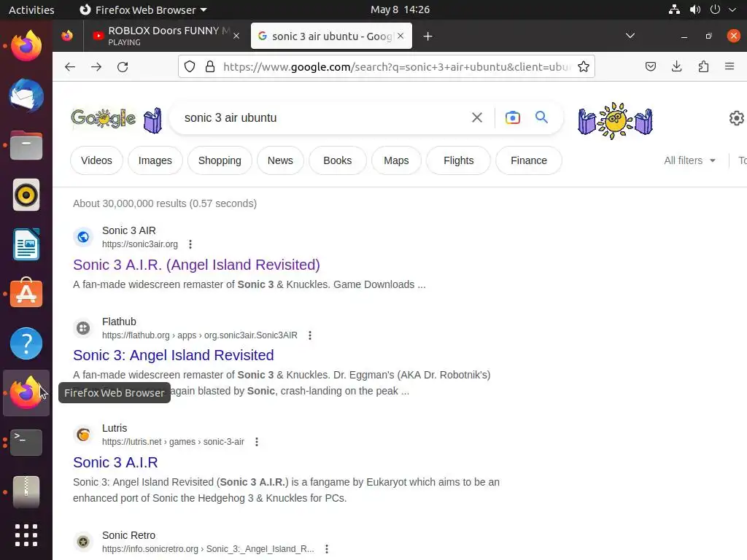The width and height of the screenshot is (747, 560).
Task: Open a new browser tab
Action: point(427,36)
